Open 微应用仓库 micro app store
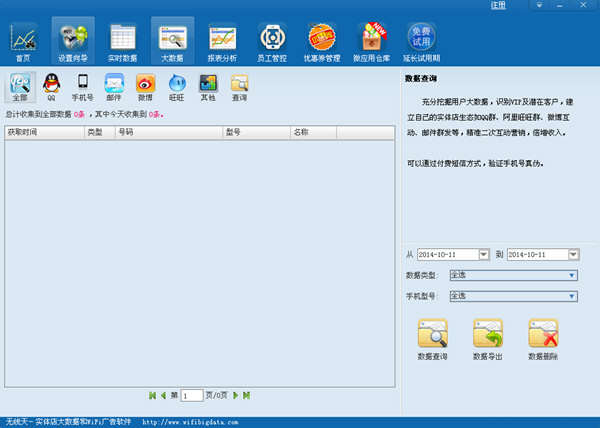This screenshot has width=600, height=428. (x=372, y=42)
